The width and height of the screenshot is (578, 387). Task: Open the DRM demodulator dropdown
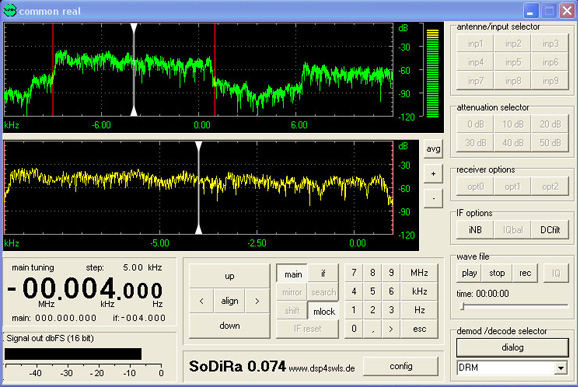(x=561, y=368)
